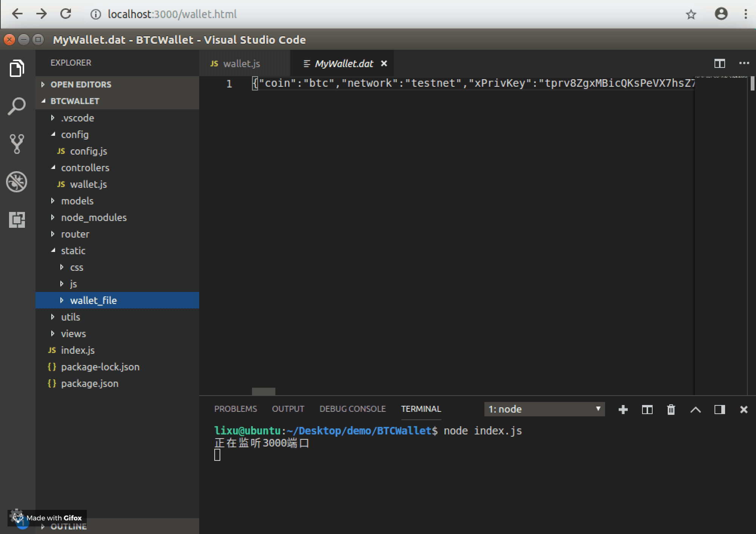This screenshot has height=534, width=756.
Task: Switch to the OUTPUT panel tab
Action: [x=288, y=409]
